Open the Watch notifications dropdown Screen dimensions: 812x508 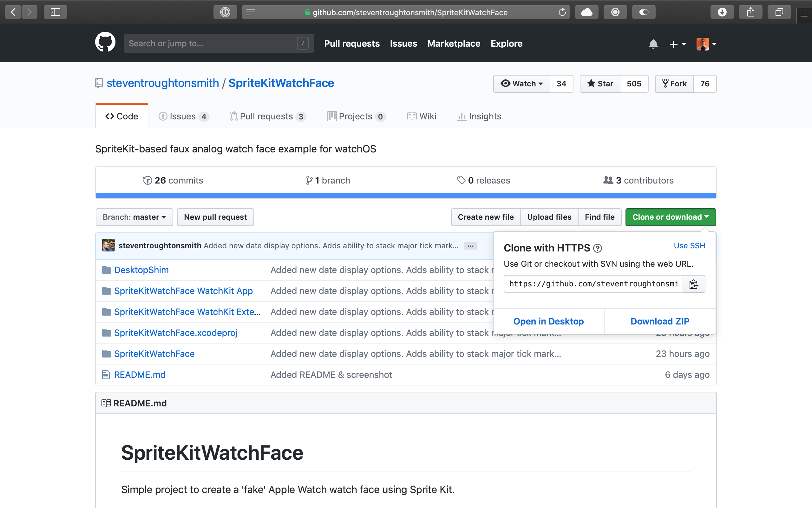tap(522, 84)
